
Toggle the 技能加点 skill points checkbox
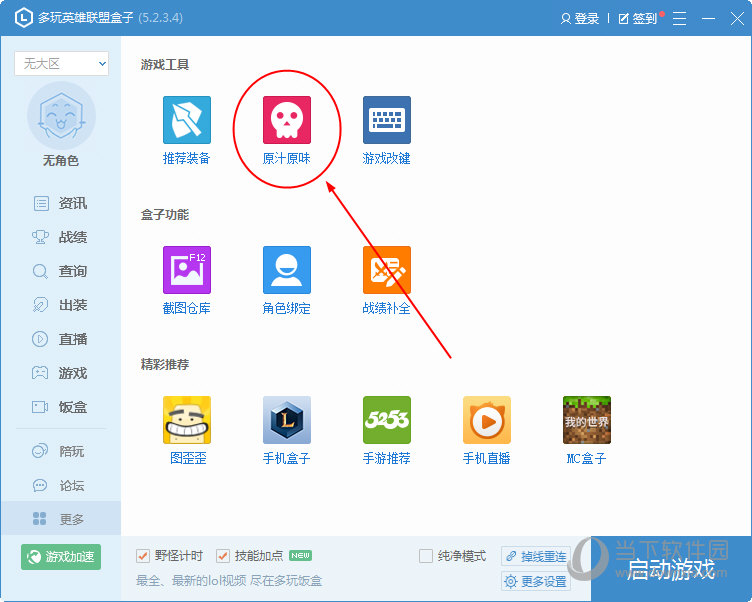(x=223, y=556)
